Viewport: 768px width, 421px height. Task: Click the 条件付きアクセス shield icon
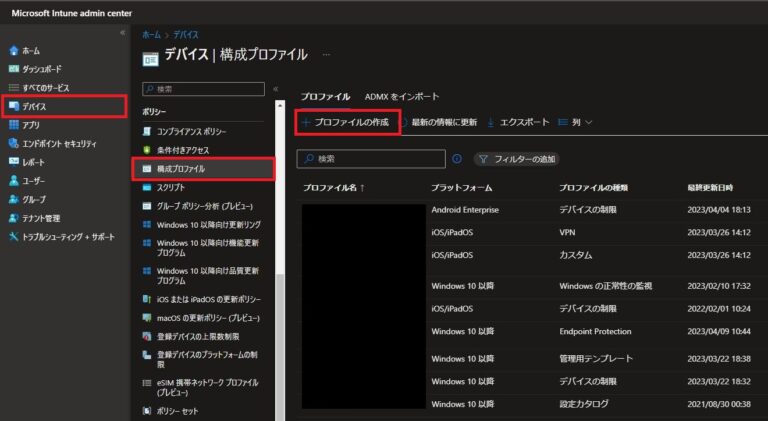tap(146, 150)
